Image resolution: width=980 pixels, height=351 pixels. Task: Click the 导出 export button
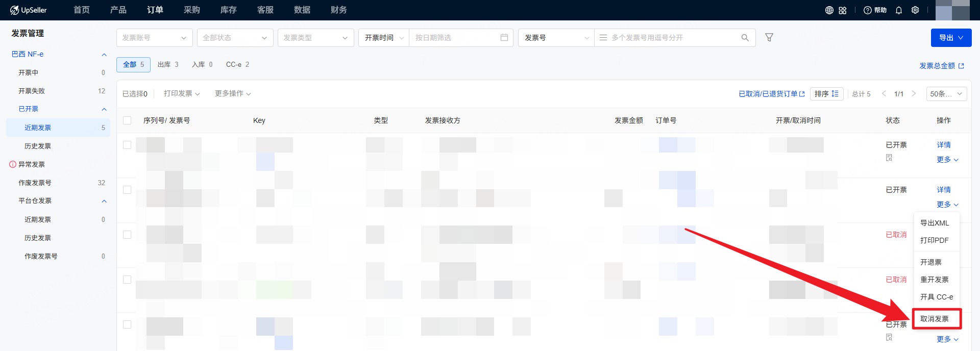coord(951,38)
